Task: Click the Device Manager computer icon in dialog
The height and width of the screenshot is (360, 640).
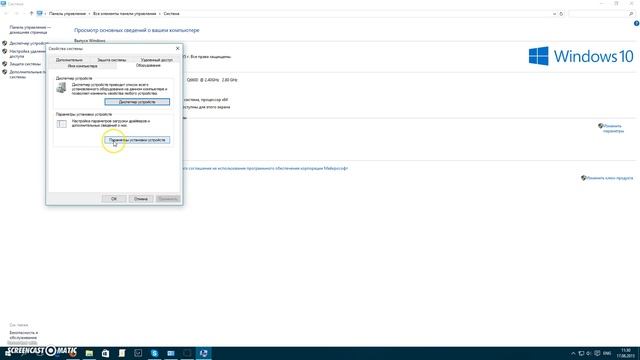Action: (62, 88)
